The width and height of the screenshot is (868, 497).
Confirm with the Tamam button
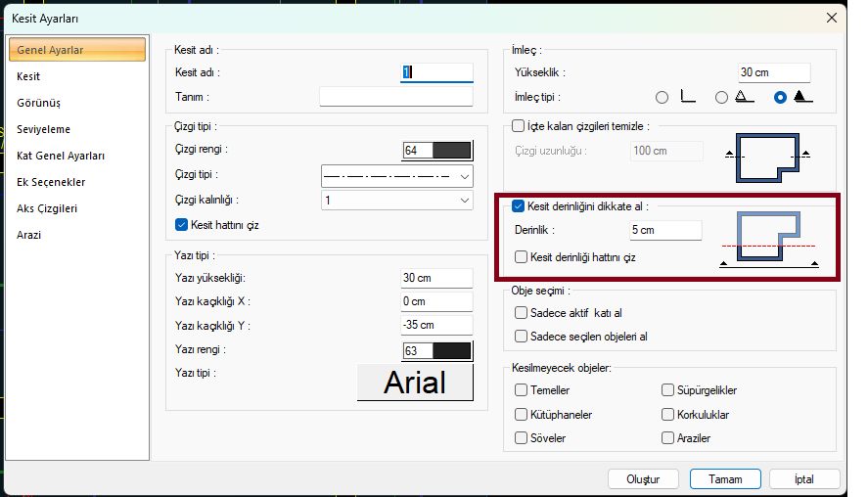pos(725,479)
